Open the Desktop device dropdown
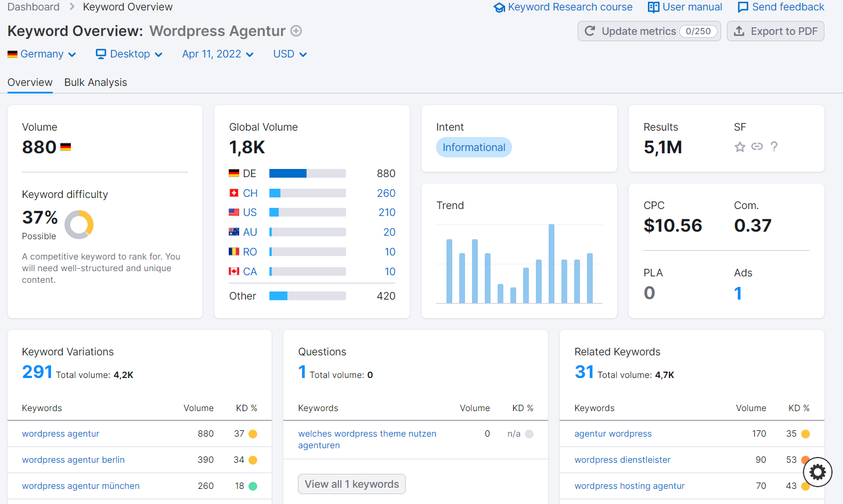The height and width of the screenshot is (504, 843). [x=129, y=54]
